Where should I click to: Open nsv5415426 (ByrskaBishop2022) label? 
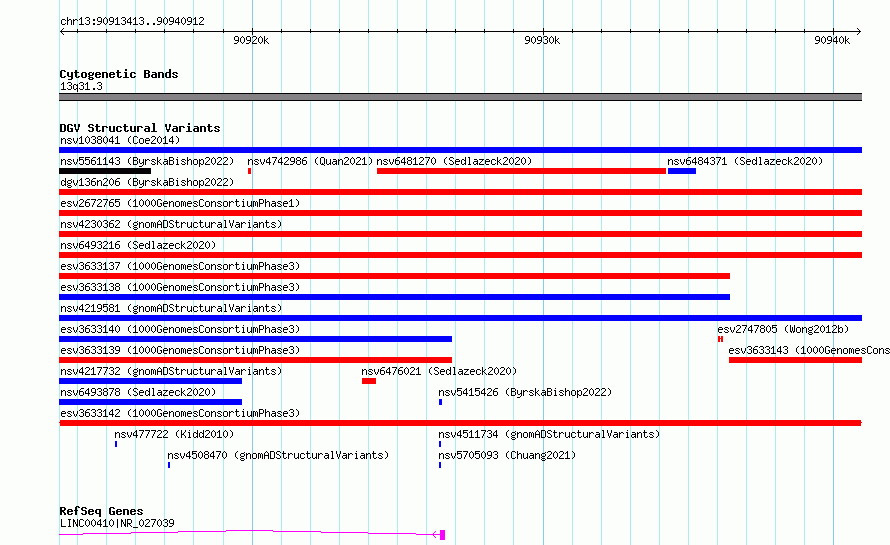click(x=525, y=392)
